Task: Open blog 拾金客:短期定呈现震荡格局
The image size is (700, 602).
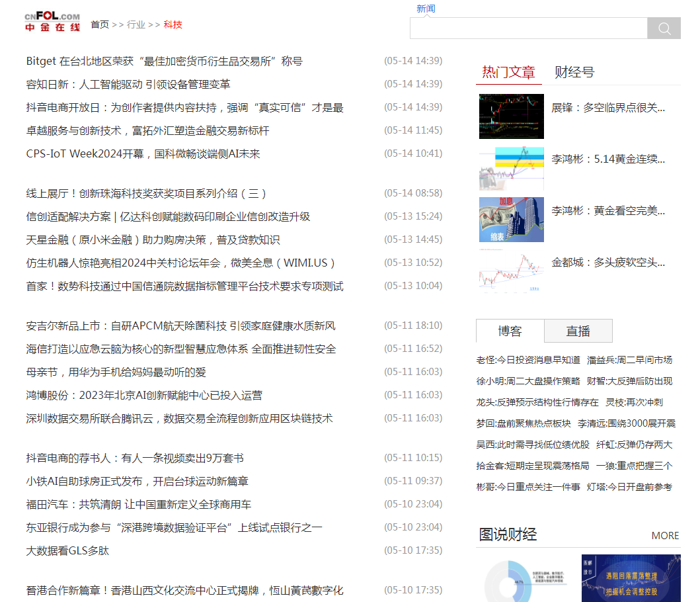Action: click(533, 466)
